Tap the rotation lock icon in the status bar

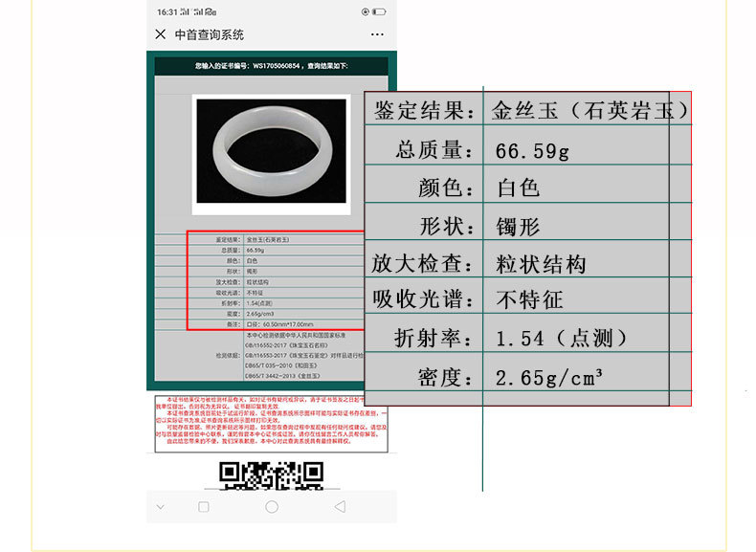[x=365, y=12]
